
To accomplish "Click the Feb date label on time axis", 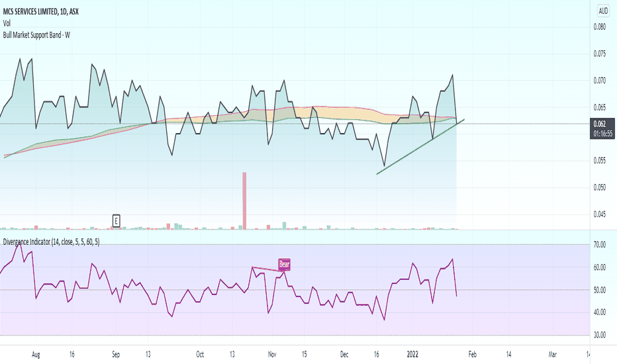I will [472, 355].
